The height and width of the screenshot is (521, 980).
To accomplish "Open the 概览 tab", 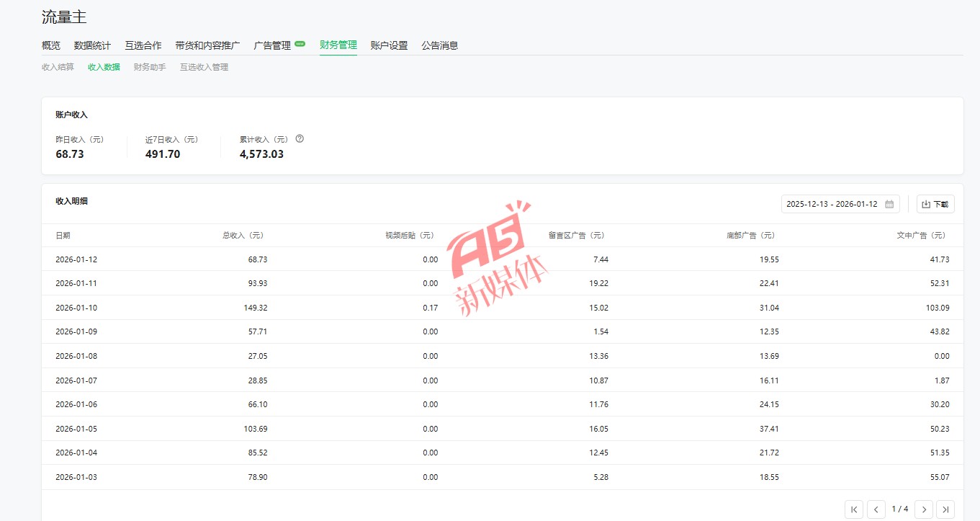I will (x=51, y=45).
